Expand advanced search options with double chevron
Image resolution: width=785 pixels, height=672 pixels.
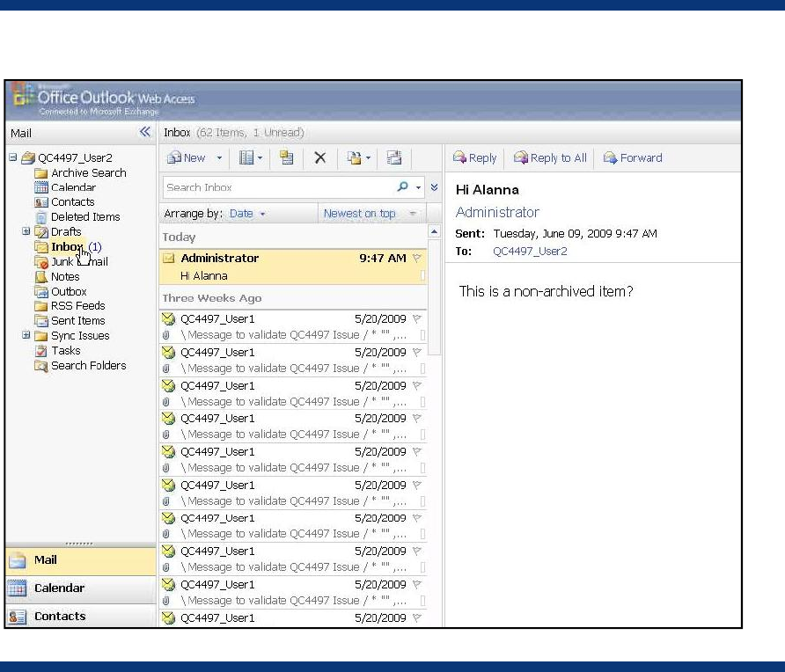pyautogui.click(x=434, y=187)
